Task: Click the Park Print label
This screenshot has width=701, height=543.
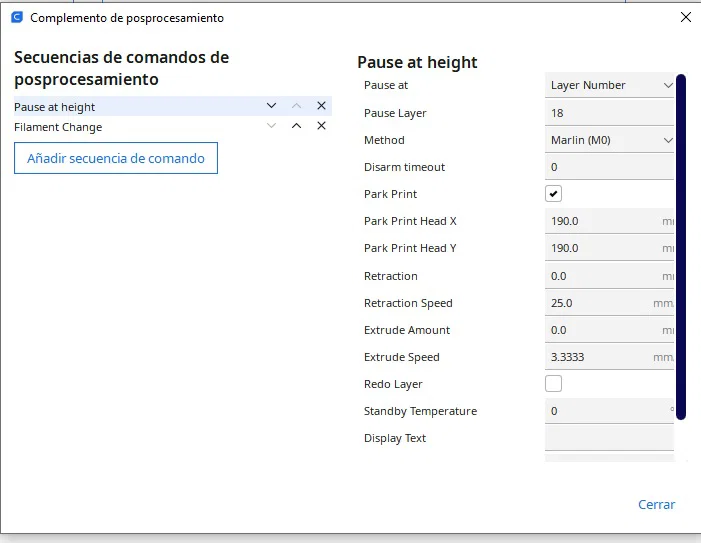Action: click(390, 194)
